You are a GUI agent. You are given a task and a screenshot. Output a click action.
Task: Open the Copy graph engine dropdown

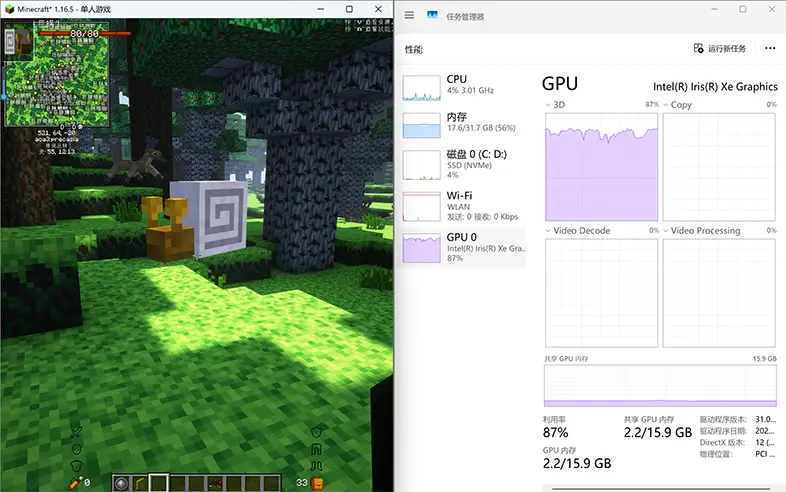click(x=666, y=104)
